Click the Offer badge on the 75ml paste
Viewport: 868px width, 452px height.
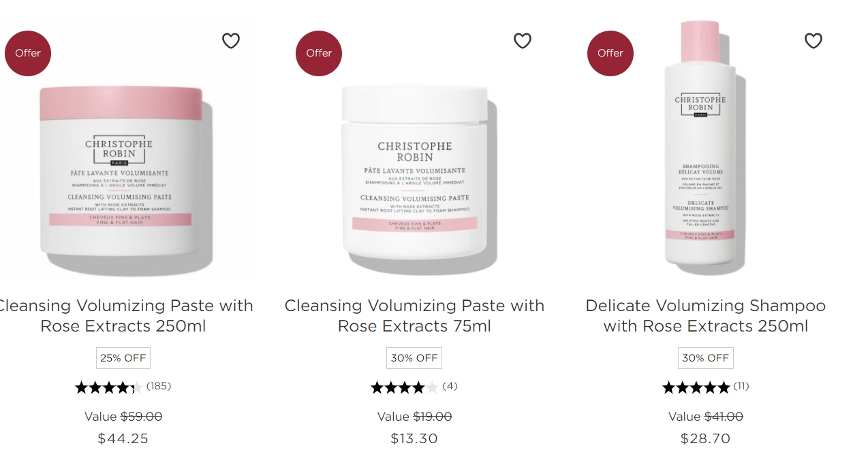pos(319,53)
